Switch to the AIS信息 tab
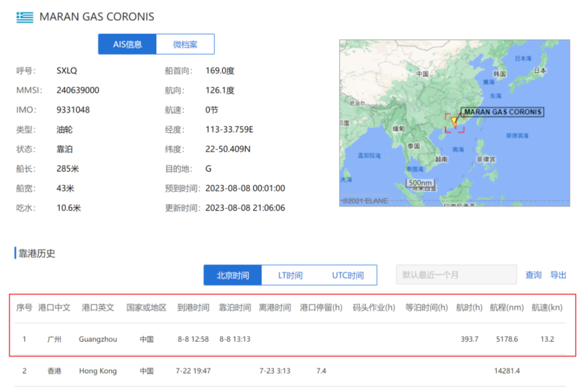Viewport: 588px width, 387px height. [127, 45]
